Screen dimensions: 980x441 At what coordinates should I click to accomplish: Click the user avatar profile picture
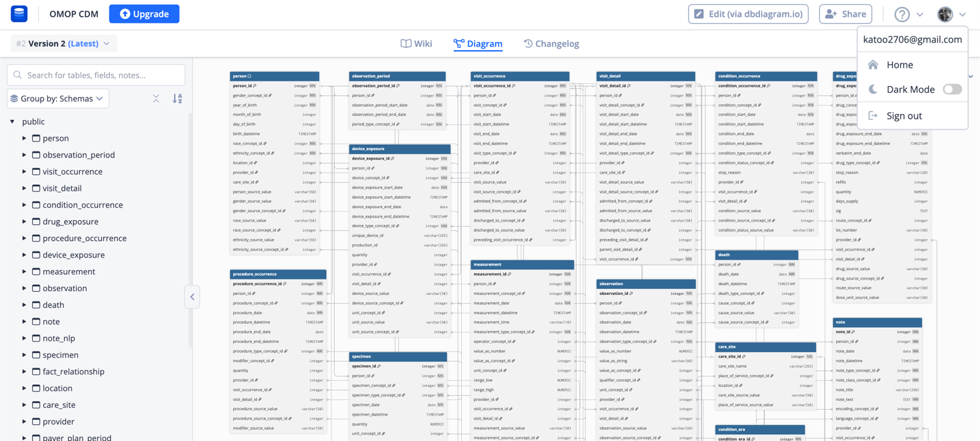[x=945, y=14]
